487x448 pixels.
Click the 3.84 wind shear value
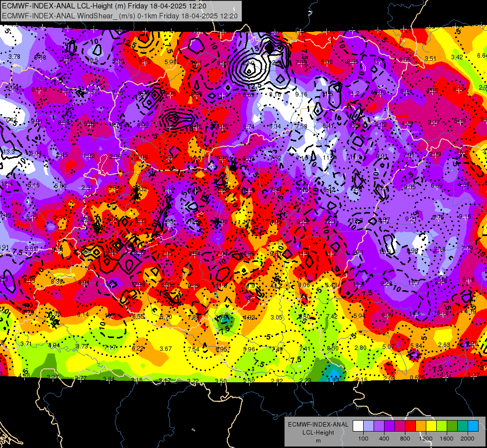click(109, 379)
